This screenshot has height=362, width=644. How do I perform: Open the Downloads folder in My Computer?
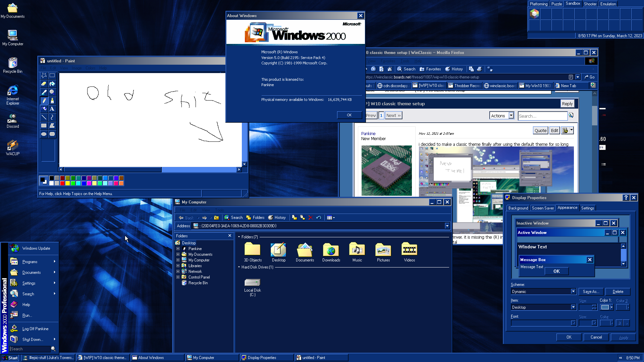pyautogui.click(x=331, y=252)
